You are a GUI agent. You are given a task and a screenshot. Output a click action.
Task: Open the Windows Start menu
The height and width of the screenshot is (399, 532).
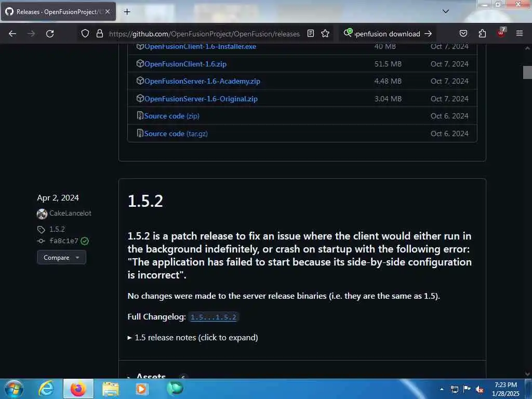(x=14, y=389)
